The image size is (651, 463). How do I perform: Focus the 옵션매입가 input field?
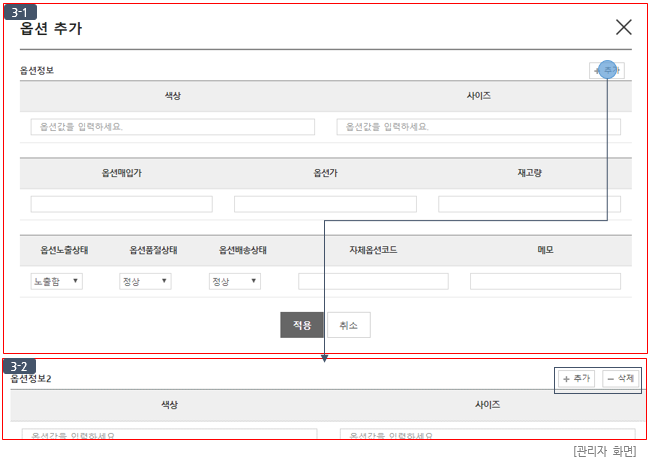click(x=122, y=204)
